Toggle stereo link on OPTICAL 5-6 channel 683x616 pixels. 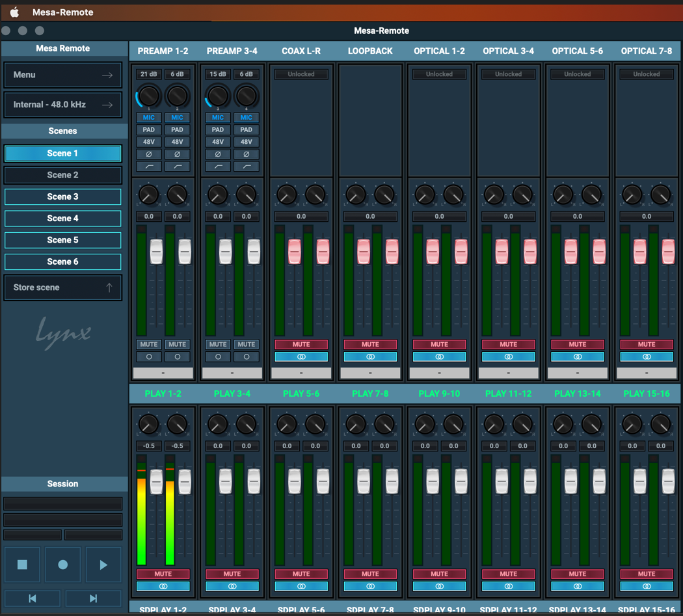pos(578,357)
